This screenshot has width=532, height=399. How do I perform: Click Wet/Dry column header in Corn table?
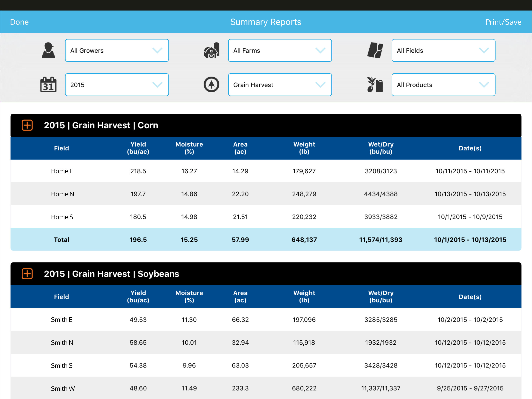pyautogui.click(x=381, y=148)
